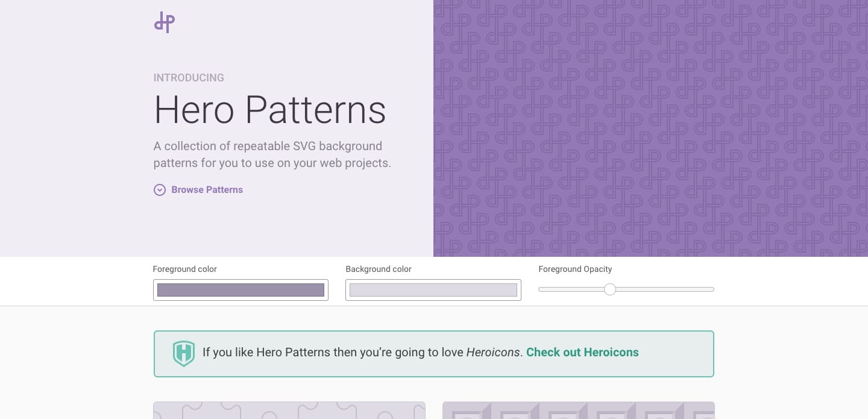Click the italic Heroicons word in the banner
Viewport: 868px width, 419px height.
pyautogui.click(x=492, y=353)
